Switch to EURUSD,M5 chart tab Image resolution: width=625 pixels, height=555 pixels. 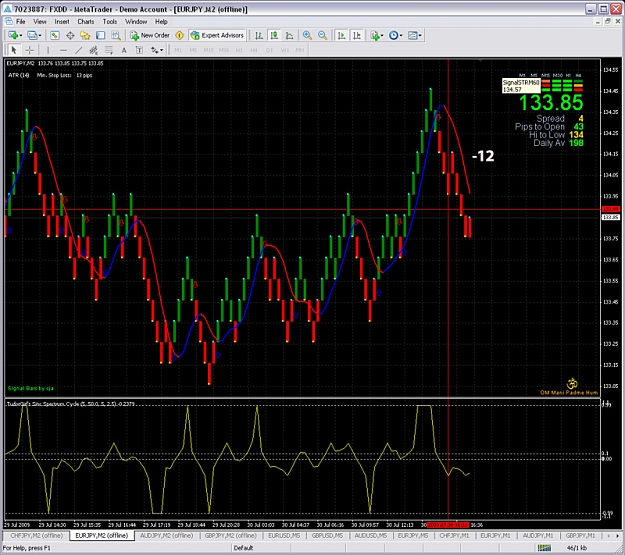(284, 535)
